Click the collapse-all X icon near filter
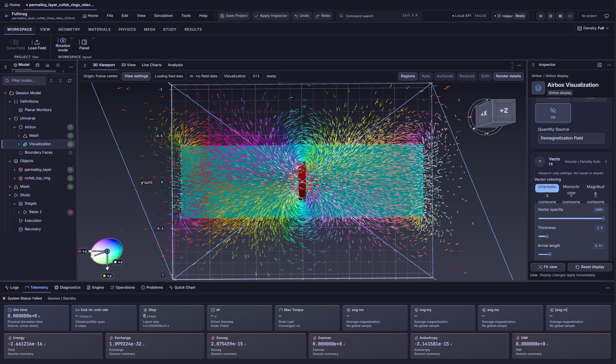 pyautogui.click(x=60, y=81)
